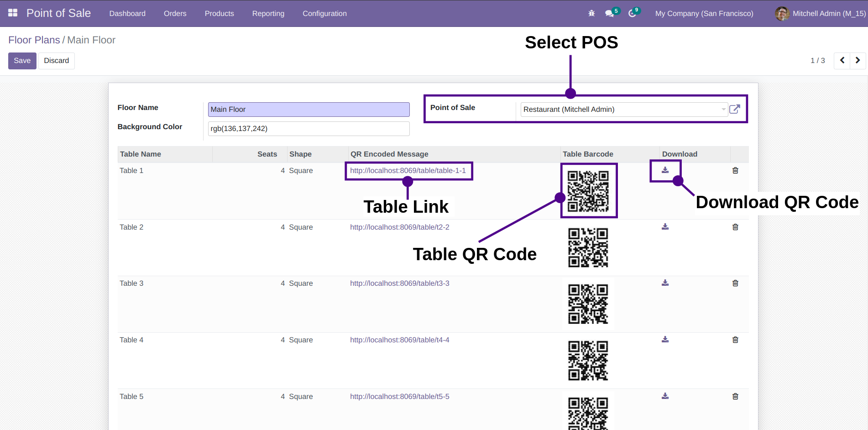This screenshot has width=868, height=430.
Task: Open the Reporting menu
Action: [x=268, y=14]
